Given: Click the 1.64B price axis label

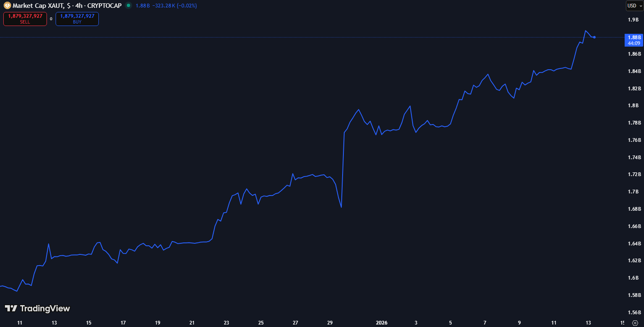Looking at the screenshot, I should pyautogui.click(x=634, y=244).
